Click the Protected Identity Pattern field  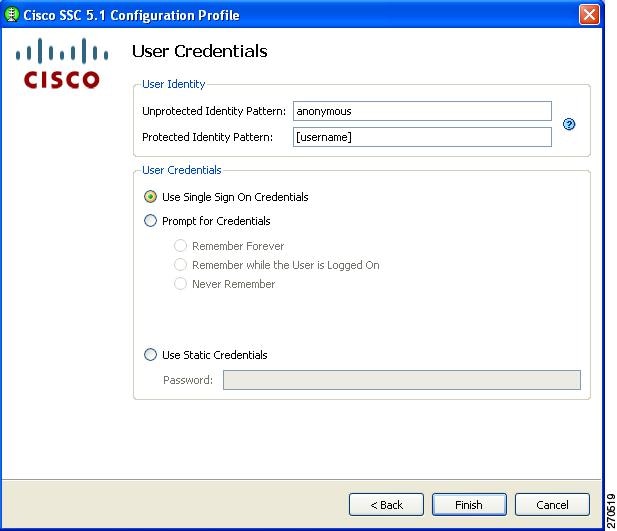tap(422, 137)
